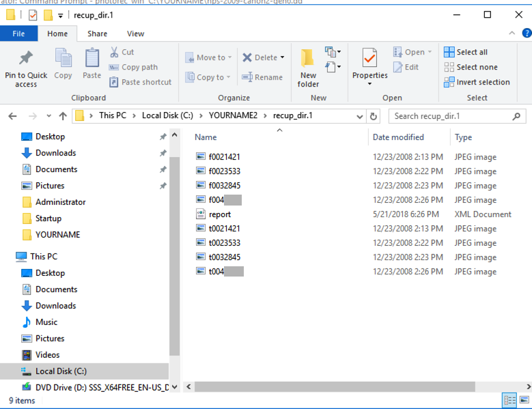Click YOURNAME2 in address breadcrumb
532x409 pixels.
(233, 115)
